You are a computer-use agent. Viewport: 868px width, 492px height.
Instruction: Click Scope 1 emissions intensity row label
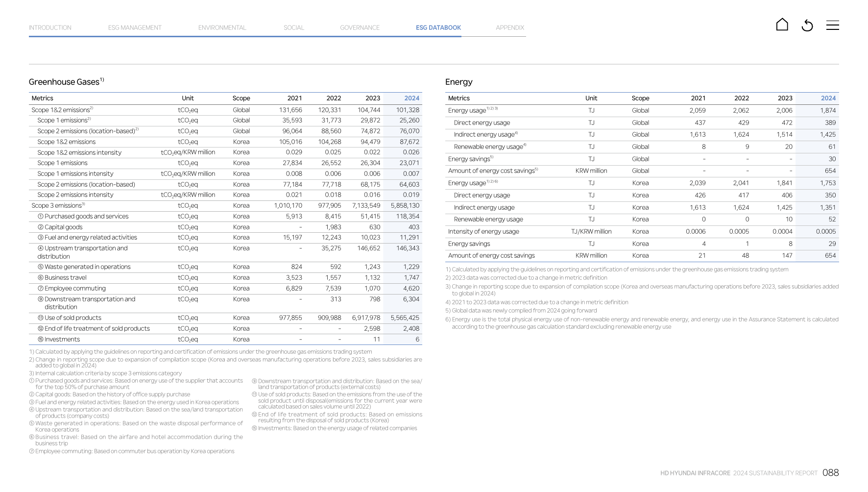pyautogui.click(x=75, y=174)
